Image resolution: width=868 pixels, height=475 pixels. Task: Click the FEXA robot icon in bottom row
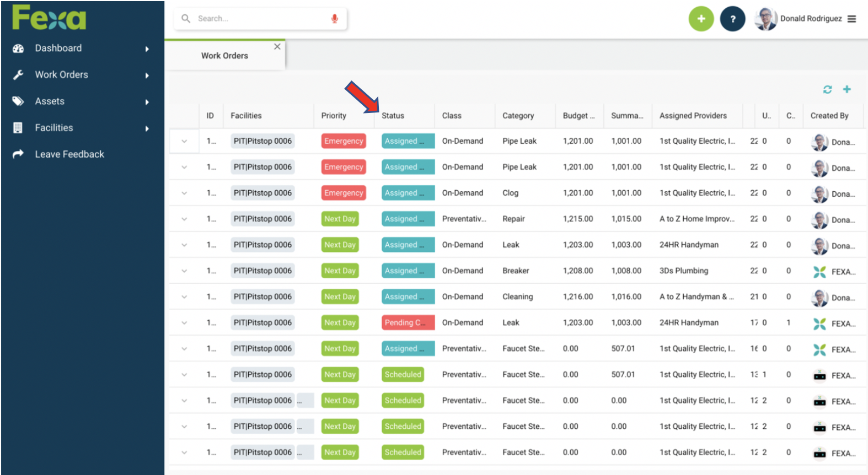click(x=819, y=453)
